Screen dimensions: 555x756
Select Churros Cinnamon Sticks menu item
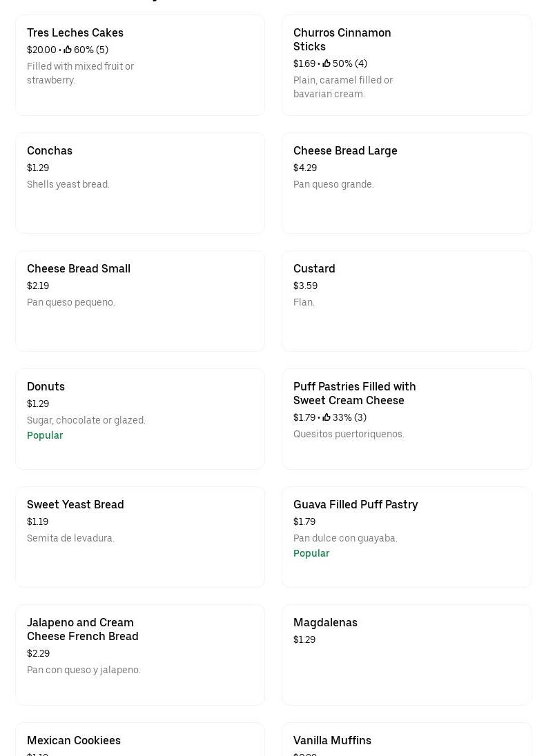[342, 39]
